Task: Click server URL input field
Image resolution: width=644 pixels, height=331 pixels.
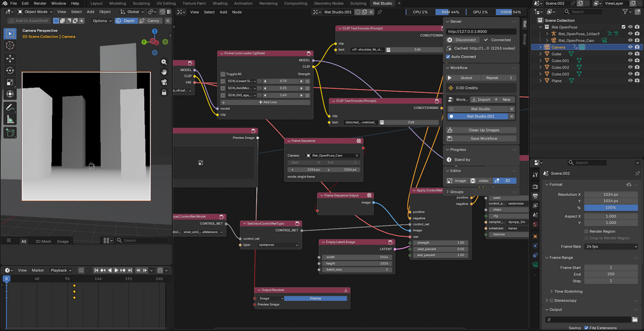Action: [481, 31]
